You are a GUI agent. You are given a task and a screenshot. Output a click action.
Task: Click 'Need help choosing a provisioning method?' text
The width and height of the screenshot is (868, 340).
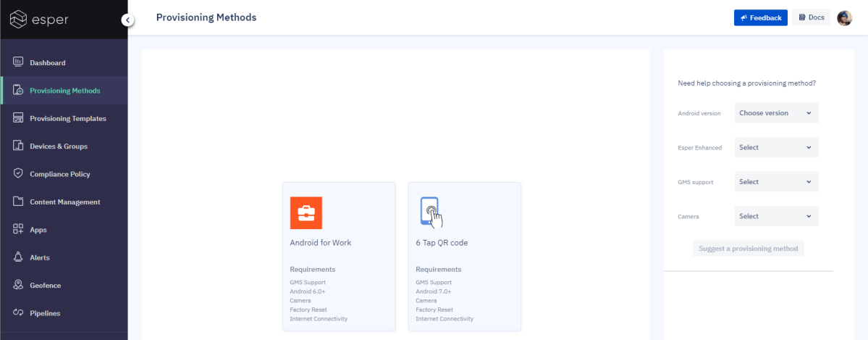point(747,83)
